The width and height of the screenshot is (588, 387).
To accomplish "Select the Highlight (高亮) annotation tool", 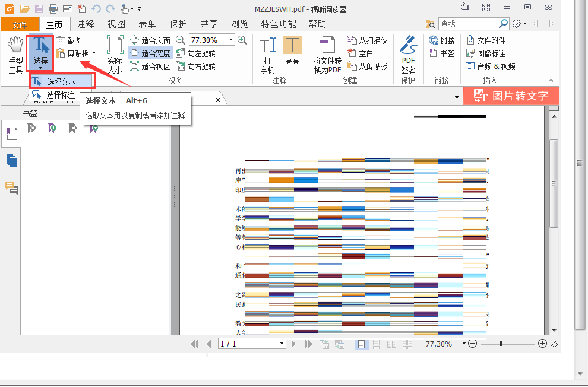I will 292,52.
